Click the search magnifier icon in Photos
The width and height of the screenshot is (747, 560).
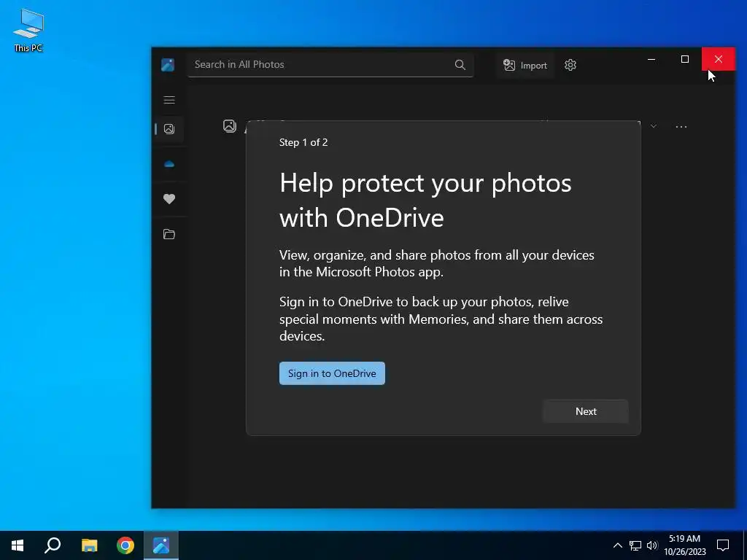click(x=460, y=65)
